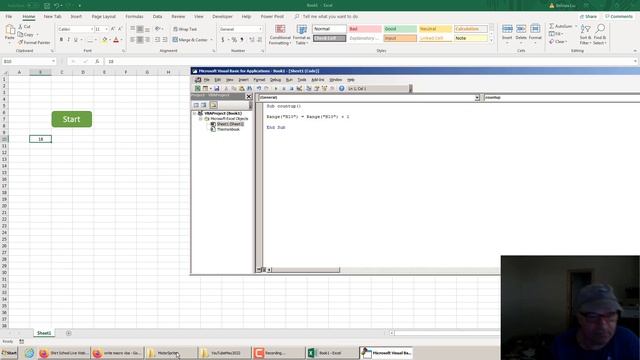
Task: Click the Sheet1 worksheet tab
Action: (44, 333)
